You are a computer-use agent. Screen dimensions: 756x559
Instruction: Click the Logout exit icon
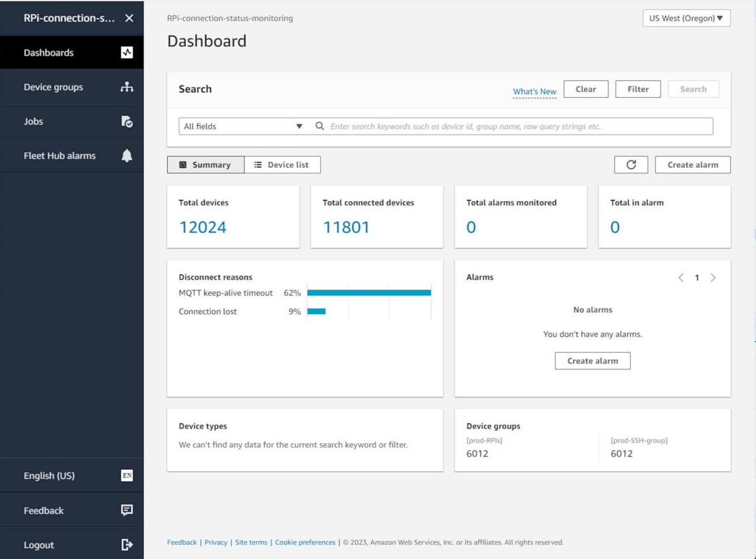coord(127,545)
